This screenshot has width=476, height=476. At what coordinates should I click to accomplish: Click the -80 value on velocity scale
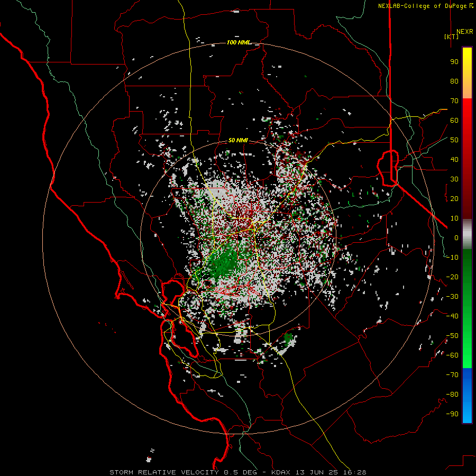tap(452, 395)
